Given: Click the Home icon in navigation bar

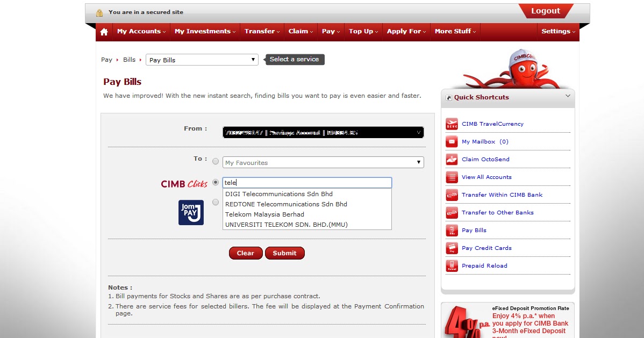Looking at the screenshot, I should coord(104,32).
